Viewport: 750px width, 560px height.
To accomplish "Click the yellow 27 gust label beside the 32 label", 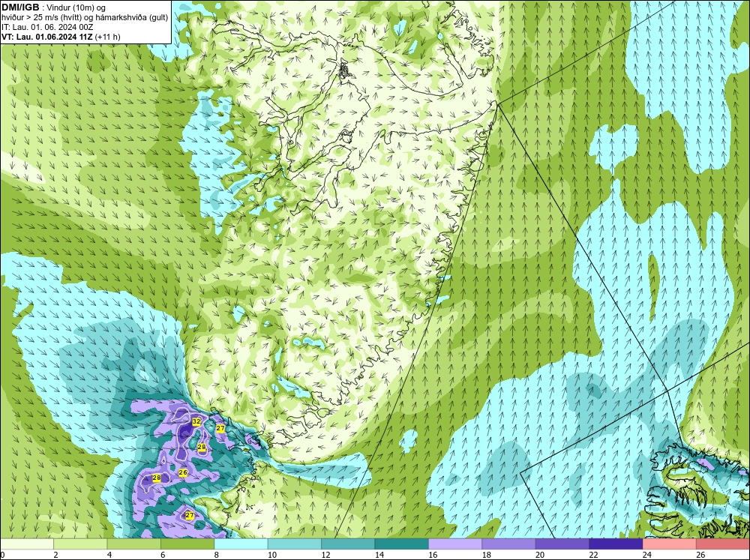I will coord(220,429).
